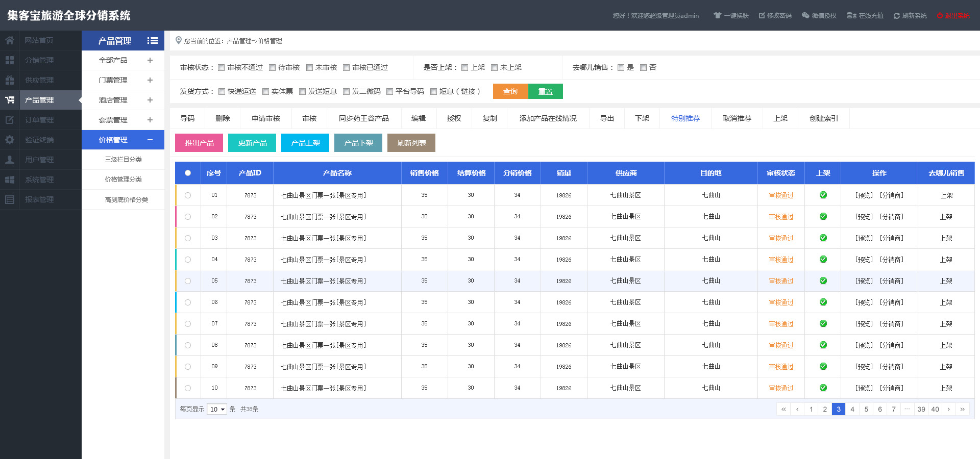Jump to last page with double-right arrow

coord(963,409)
